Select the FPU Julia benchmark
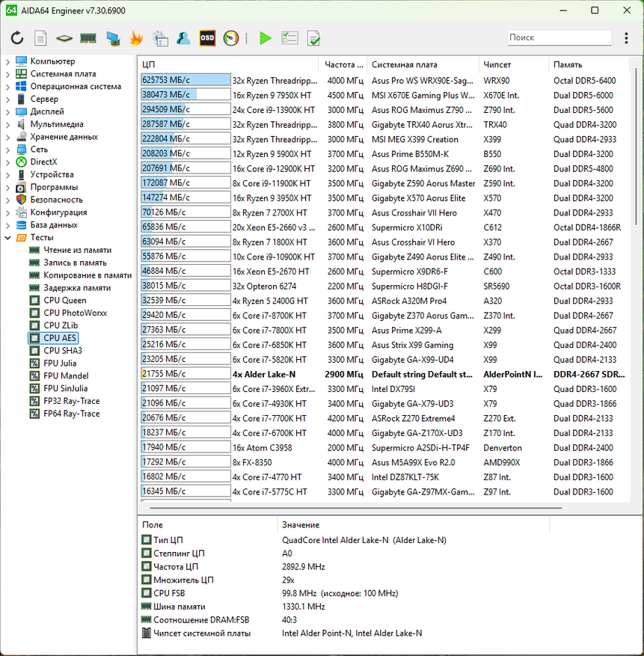644x656 pixels. [x=60, y=363]
